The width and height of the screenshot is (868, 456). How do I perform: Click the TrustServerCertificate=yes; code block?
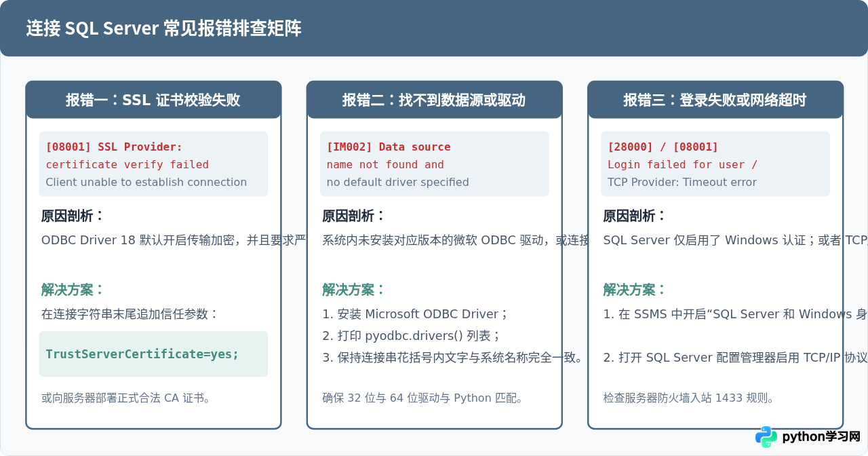[x=153, y=354]
